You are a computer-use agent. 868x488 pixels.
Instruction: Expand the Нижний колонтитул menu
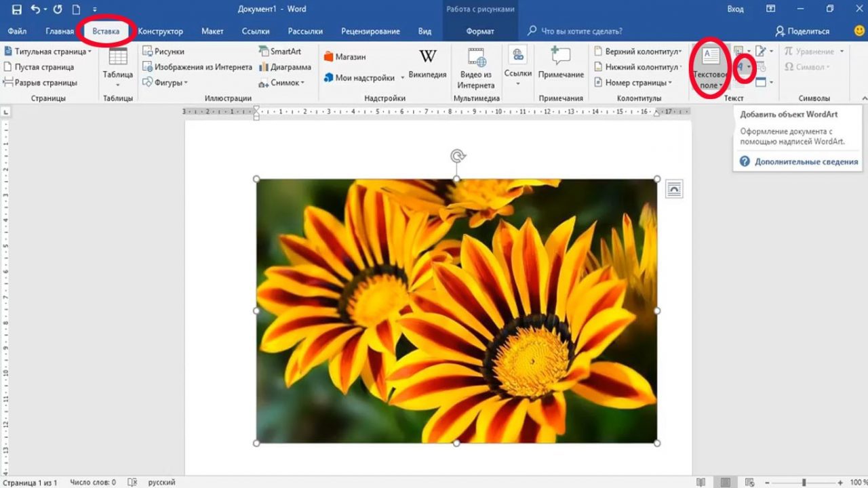pos(637,67)
